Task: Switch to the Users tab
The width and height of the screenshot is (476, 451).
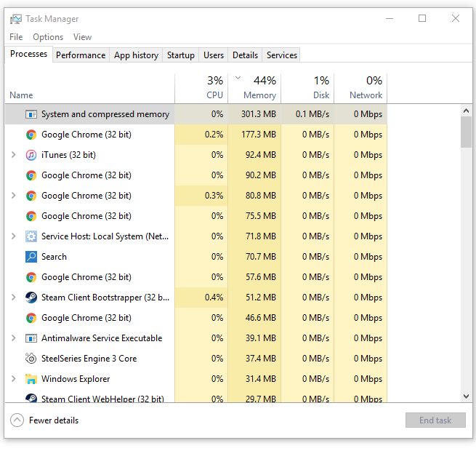Action: pyautogui.click(x=214, y=55)
